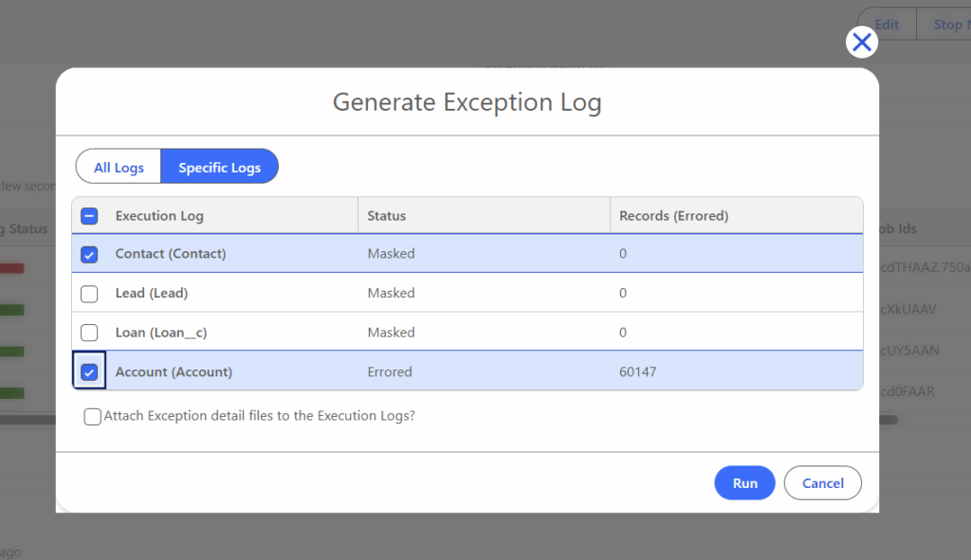Click the Status column header
The height and width of the screenshot is (560, 971).
387,216
